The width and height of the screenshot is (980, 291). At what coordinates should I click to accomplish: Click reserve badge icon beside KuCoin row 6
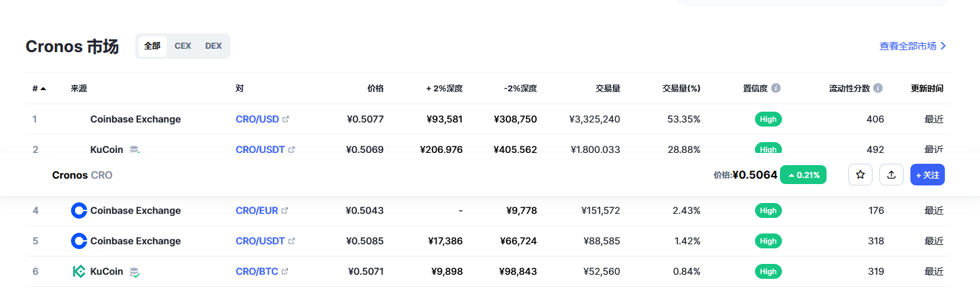click(134, 272)
